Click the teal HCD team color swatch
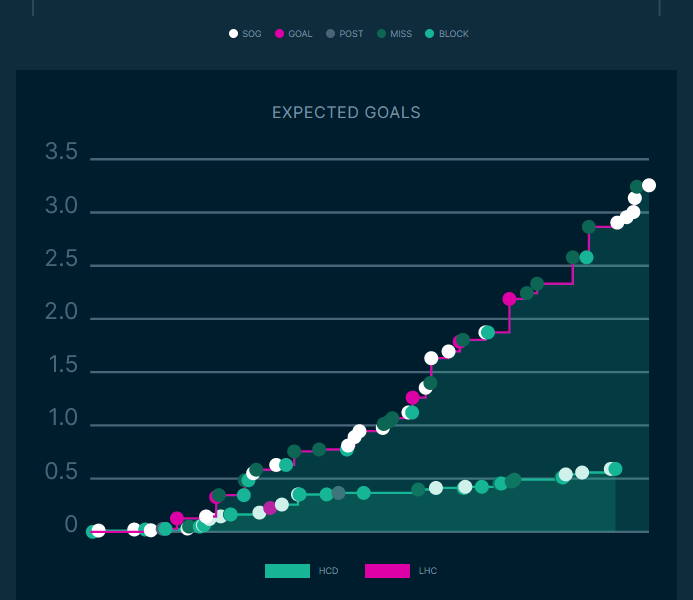 tap(287, 571)
